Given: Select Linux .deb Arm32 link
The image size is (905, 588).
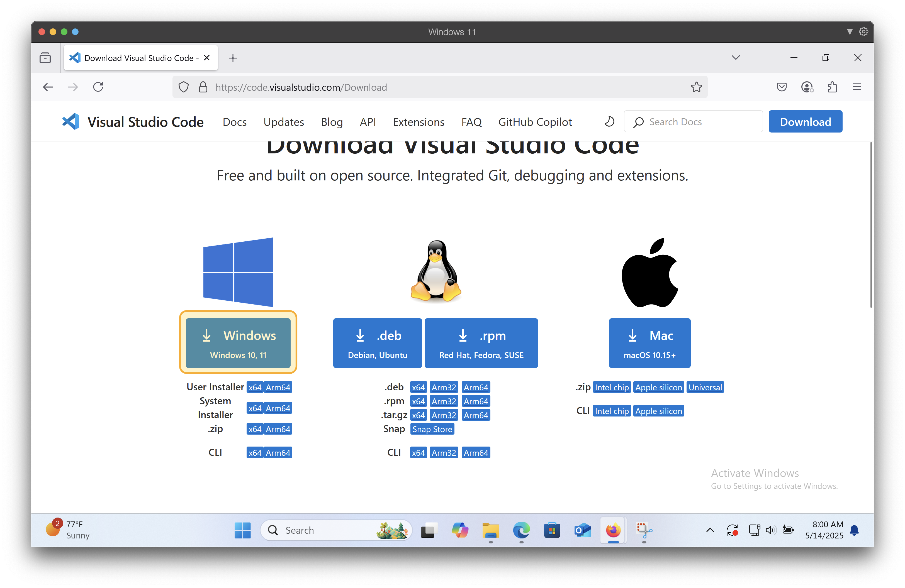Looking at the screenshot, I should click(x=444, y=387).
